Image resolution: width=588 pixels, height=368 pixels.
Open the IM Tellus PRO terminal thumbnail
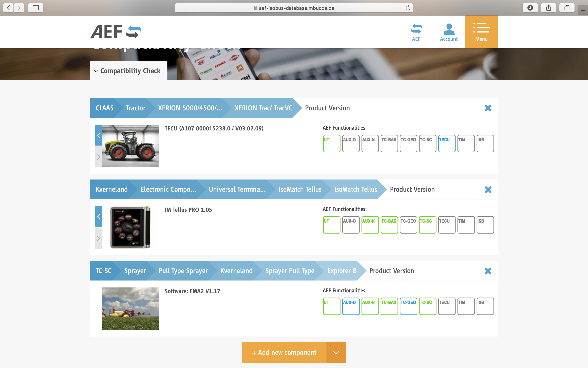coord(130,227)
